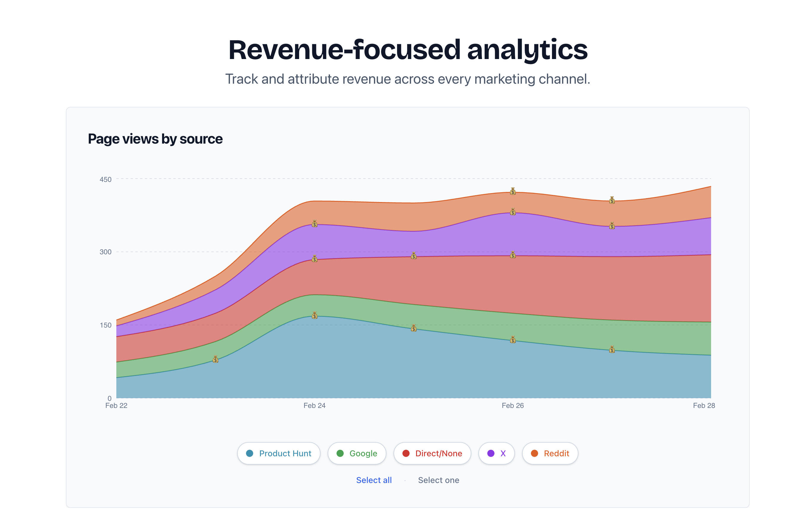812x518 pixels.
Task: Click the Select all link
Action: point(374,480)
